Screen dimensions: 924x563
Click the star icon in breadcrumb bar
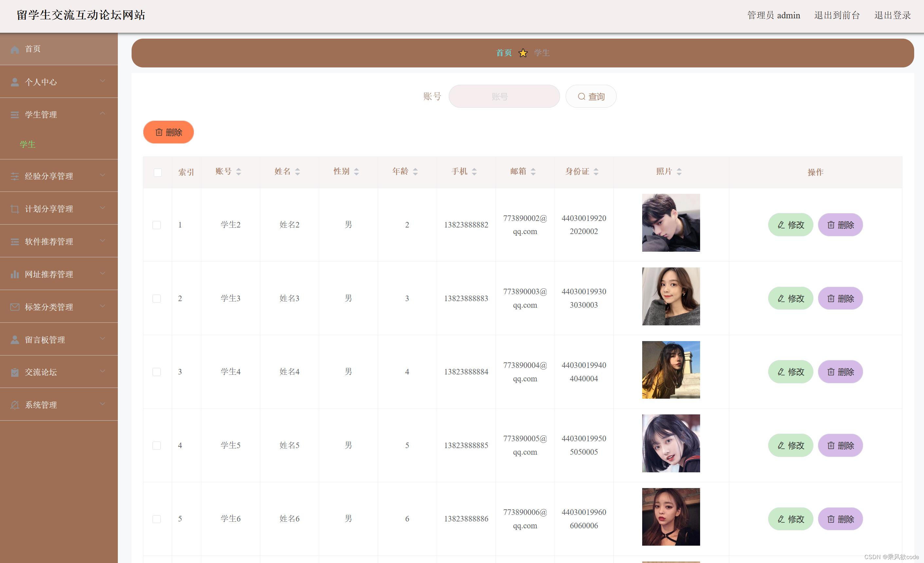[x=523, y=53]
